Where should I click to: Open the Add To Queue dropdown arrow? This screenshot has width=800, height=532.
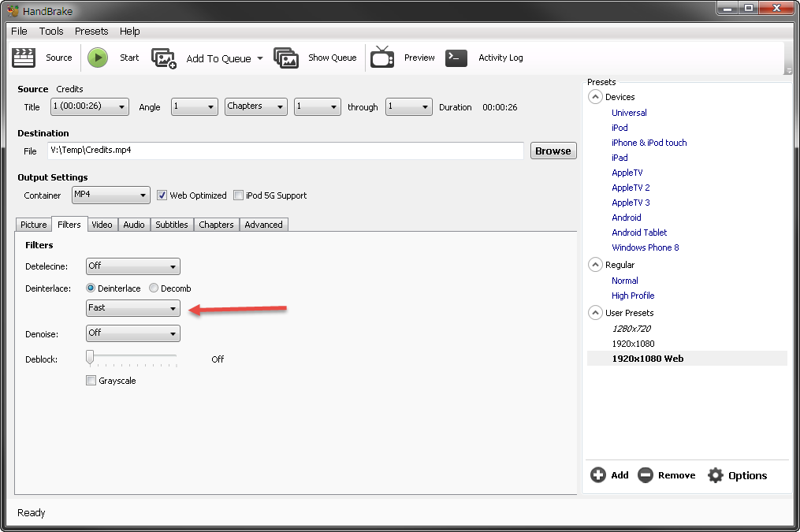(x=260, y=58)
